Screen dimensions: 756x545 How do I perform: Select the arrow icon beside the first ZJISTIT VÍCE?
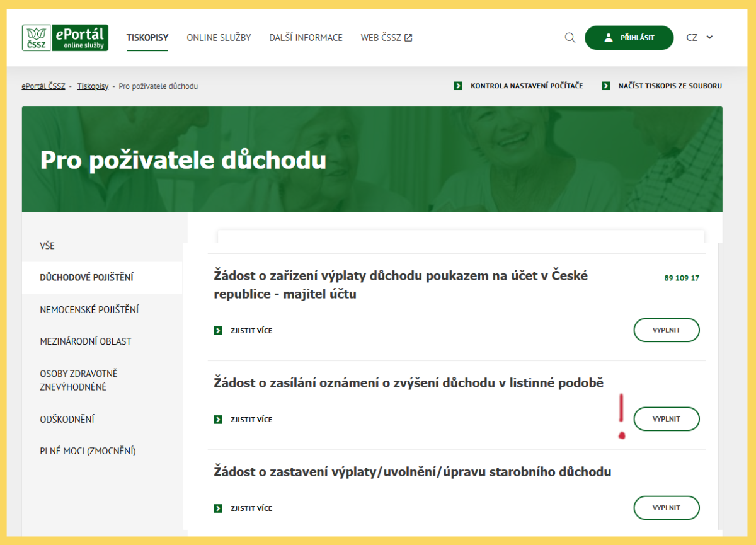pos(219,330)
